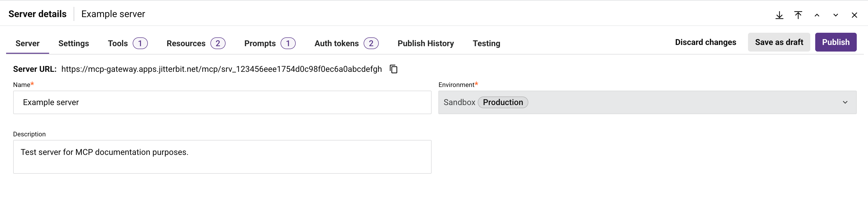Expand the Environment dropdown arrow
Image resolution: width=868 pixels, height=215 pixels.
click(845, 102)
